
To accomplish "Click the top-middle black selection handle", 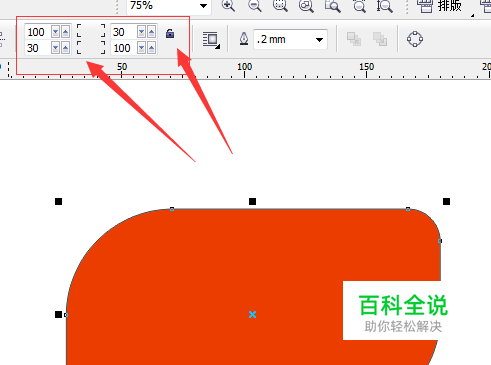I will click(252, 201).
